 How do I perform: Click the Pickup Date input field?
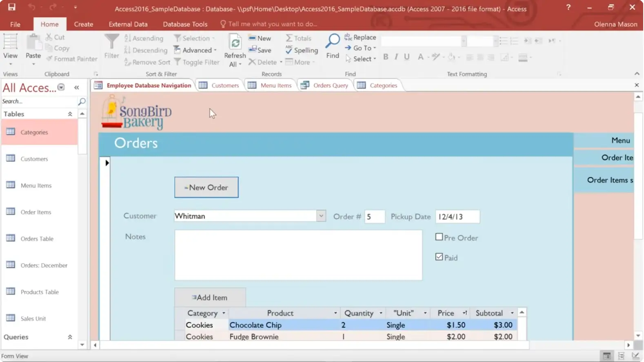click(457, 217)
